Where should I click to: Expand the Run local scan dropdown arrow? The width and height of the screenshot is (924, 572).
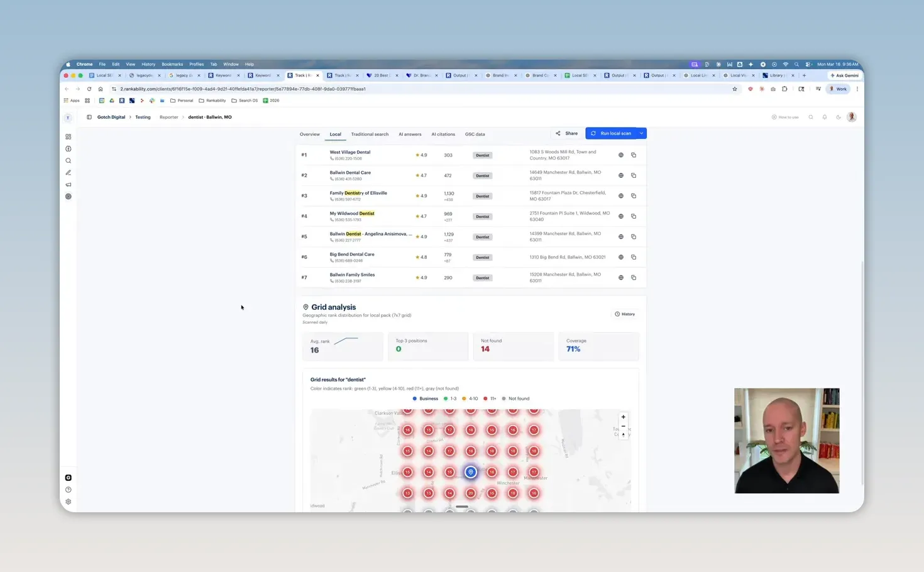pyautogui.click(x=641, y=133)
